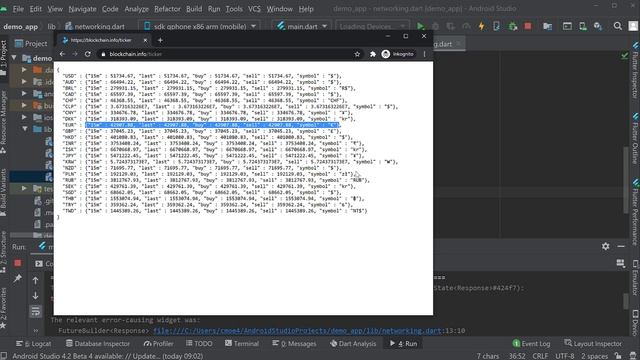
Task: Click the USD row in JSON
Action: [202, 76]
